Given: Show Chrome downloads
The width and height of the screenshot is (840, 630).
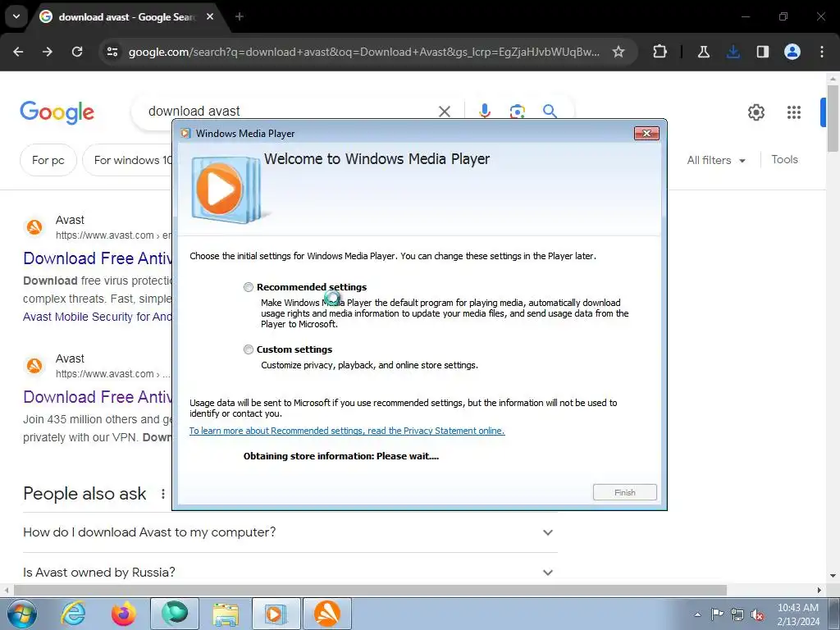Looking at the screenshot, I should click(733, 52).
